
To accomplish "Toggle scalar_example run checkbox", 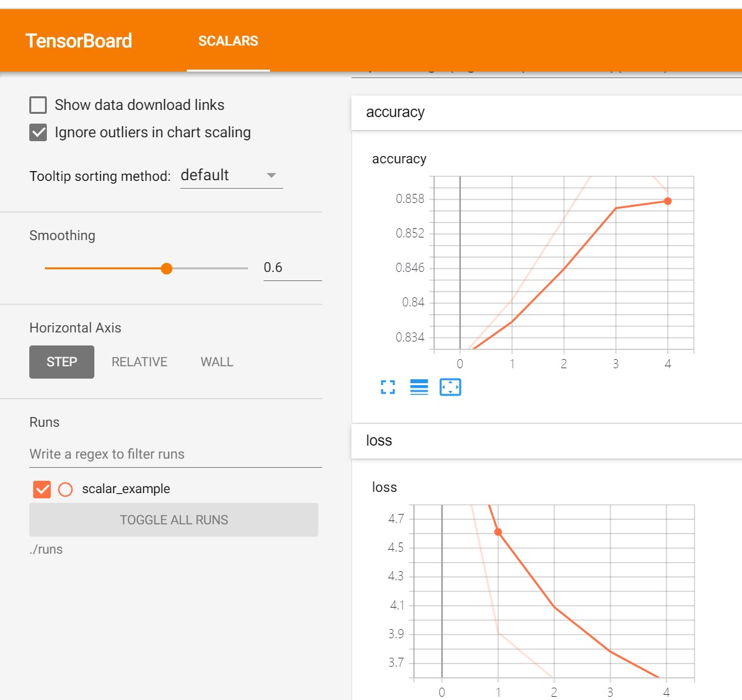I will click(x=42, y=489).
